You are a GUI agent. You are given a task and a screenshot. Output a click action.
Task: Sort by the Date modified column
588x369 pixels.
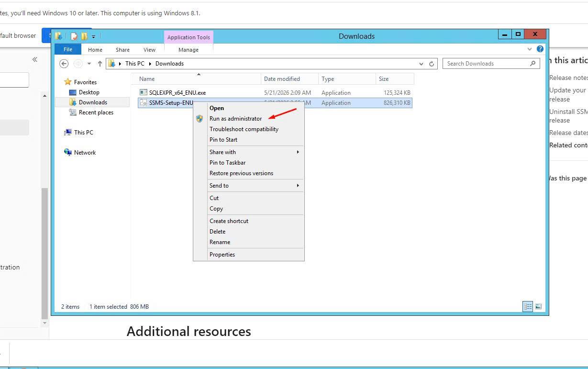(x=290, y=79)
